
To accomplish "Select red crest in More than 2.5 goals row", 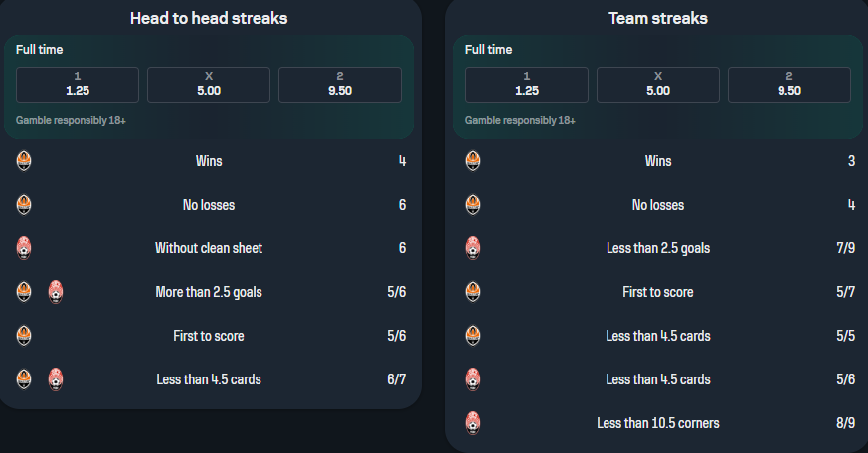I will (x=56, y=292).
